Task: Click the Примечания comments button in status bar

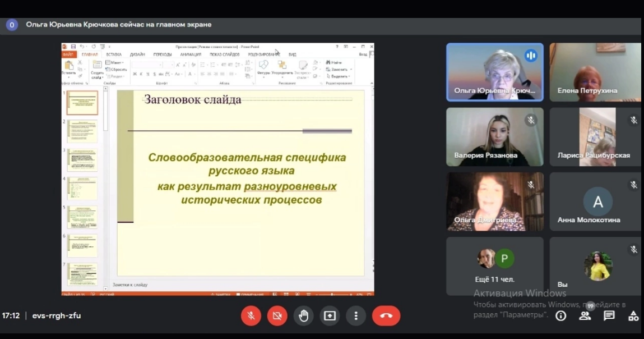Action: click(x=250, y=294)
